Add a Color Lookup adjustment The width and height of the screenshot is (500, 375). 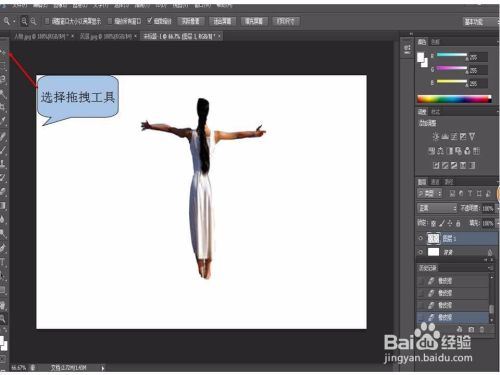point(476,151)
